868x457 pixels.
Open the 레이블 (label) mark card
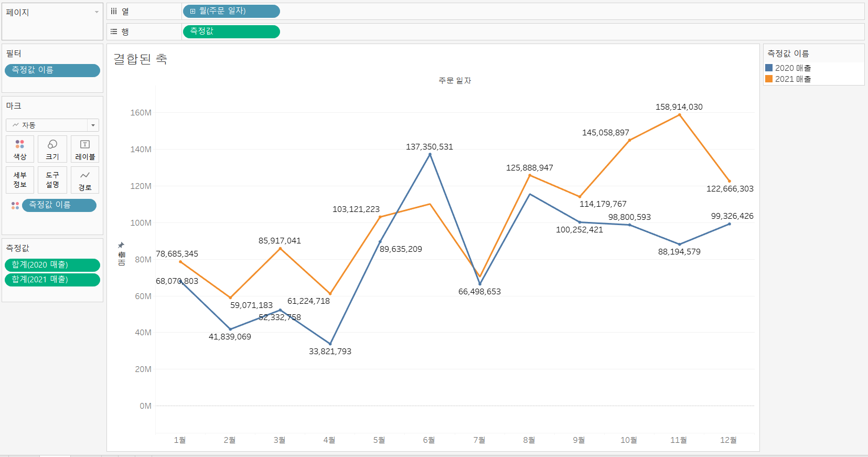pos(85,149)
